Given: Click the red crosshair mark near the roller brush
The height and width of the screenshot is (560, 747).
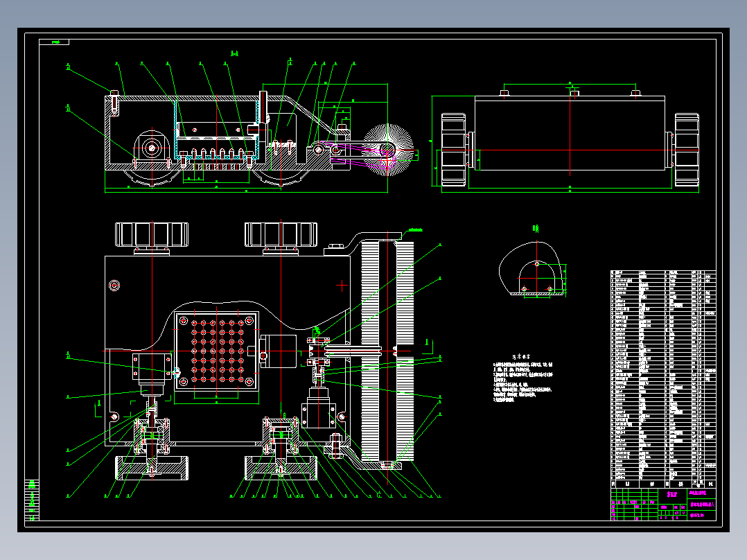Looking at the screenshot, I should click(342, 286).
